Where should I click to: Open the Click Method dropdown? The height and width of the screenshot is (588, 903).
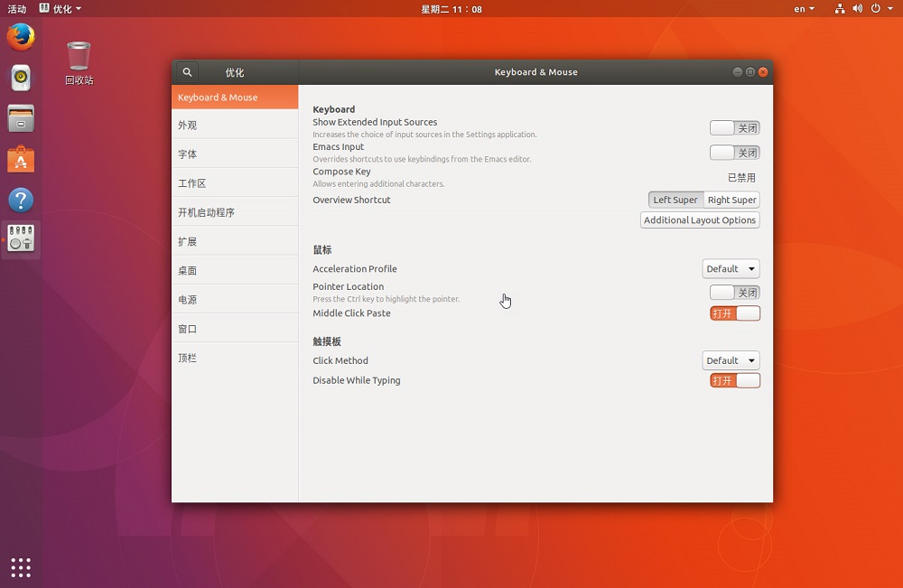[x=730, y=360]
